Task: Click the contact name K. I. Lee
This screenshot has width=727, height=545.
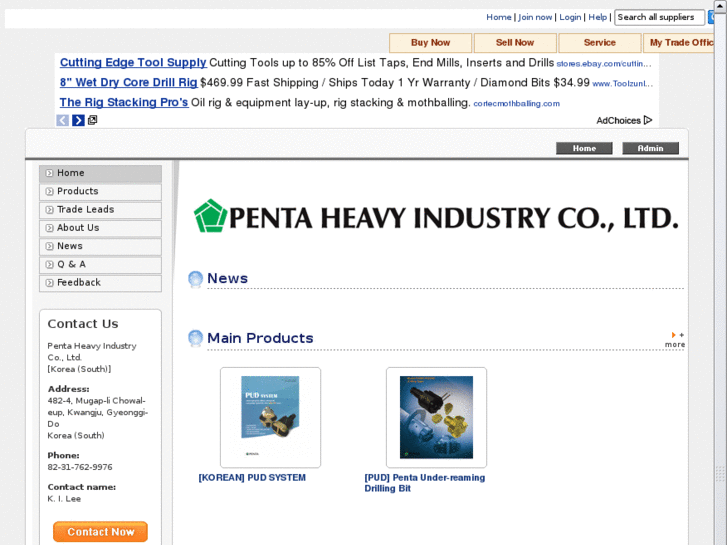Action: [64, 499]
